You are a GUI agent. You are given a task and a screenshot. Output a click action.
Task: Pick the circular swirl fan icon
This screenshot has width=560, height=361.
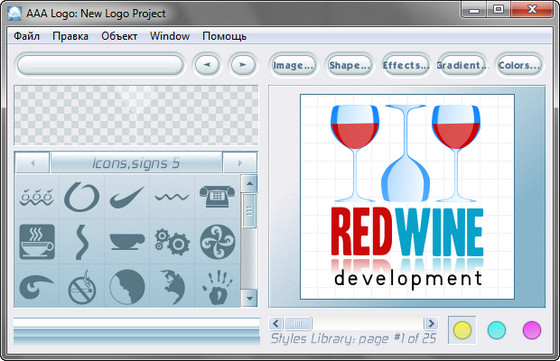[217, 242]
